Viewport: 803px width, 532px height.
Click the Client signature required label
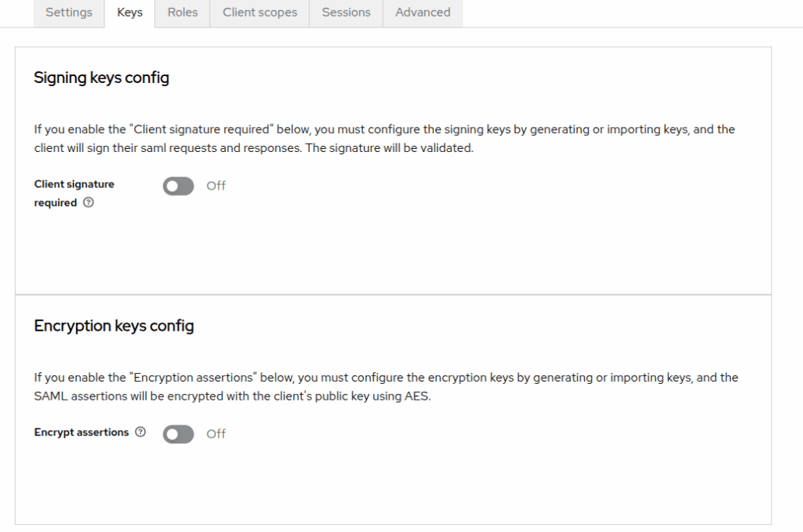tap(74, 194)
